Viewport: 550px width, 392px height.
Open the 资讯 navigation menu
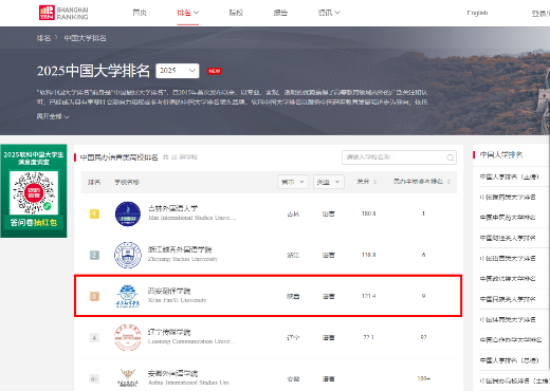pyautogui.click(x=329, y=13)
